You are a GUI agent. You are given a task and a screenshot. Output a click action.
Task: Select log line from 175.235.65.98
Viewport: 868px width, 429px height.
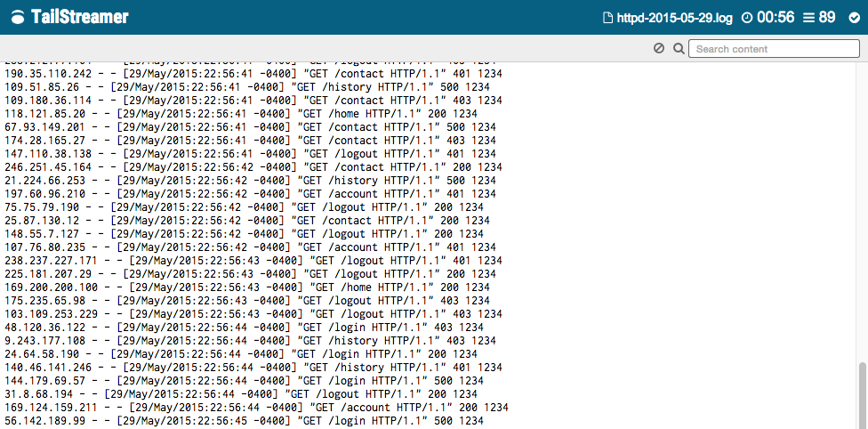click(247, 300)
